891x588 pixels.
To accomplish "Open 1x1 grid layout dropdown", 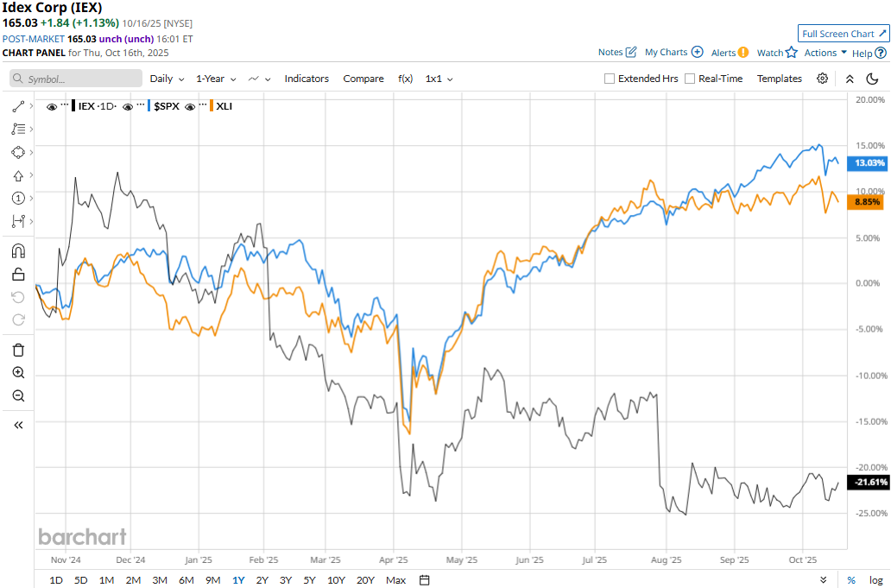I will (x=439, y=79).
